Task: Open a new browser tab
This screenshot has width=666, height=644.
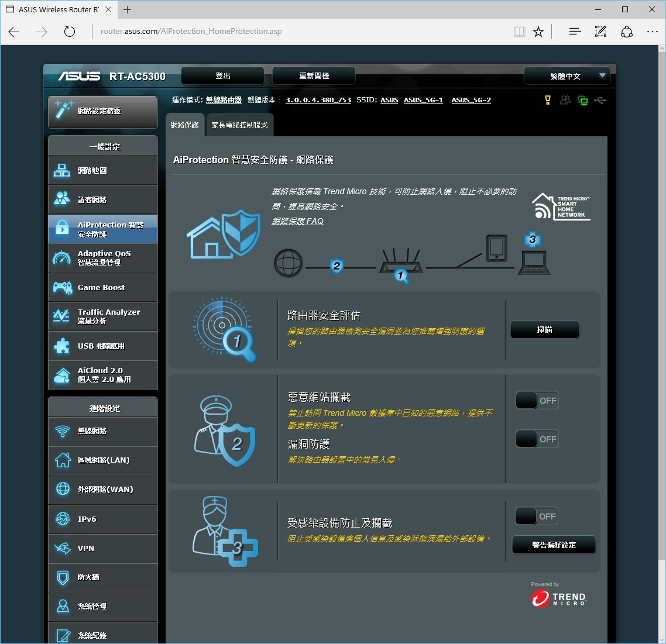Action: click(127, 9)
